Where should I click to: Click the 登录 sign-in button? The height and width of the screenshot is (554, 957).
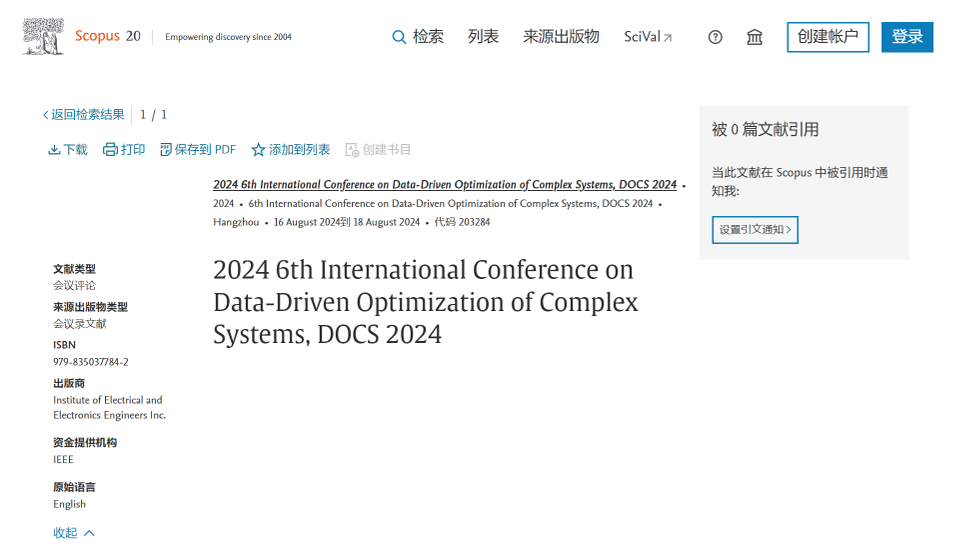tap(907, 37)
